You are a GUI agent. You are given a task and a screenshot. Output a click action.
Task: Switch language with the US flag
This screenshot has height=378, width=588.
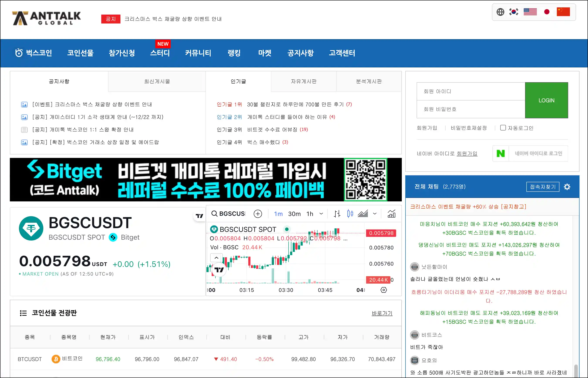(530, 12)
